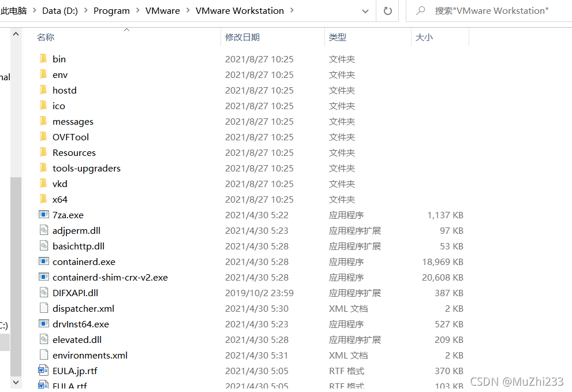Viewport: 572px width, 392px height.
Task: Expand the chevron after 此电脑 breadcrumb
Action: pos(34,10)
